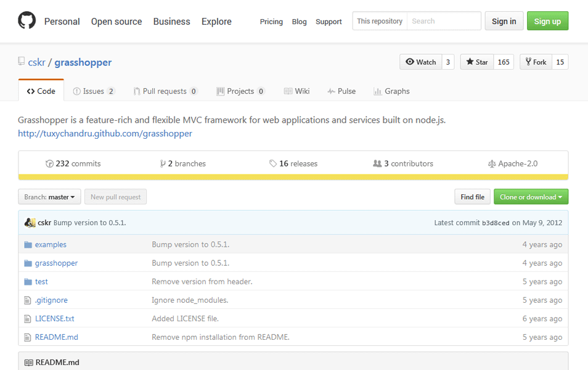Viewport: 588px width, 370px height.
Task: Click the green Sign up button
Action: [547, 21]
